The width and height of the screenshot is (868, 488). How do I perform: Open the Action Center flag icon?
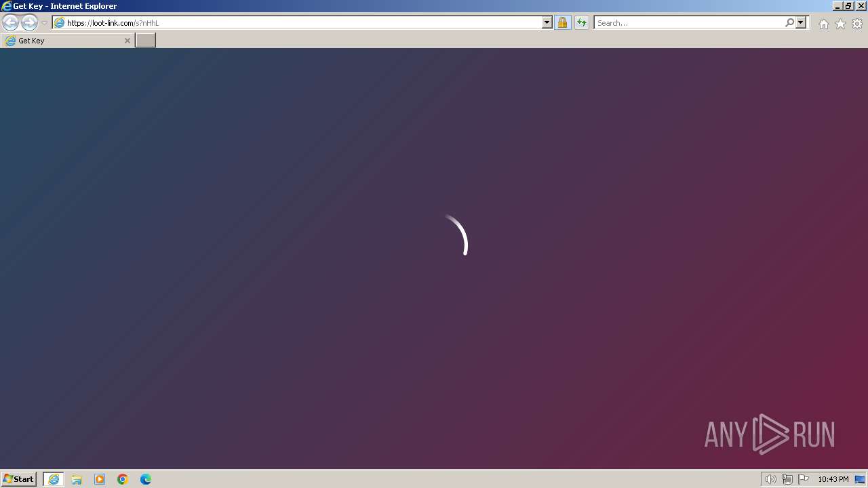tap(804, 479)
